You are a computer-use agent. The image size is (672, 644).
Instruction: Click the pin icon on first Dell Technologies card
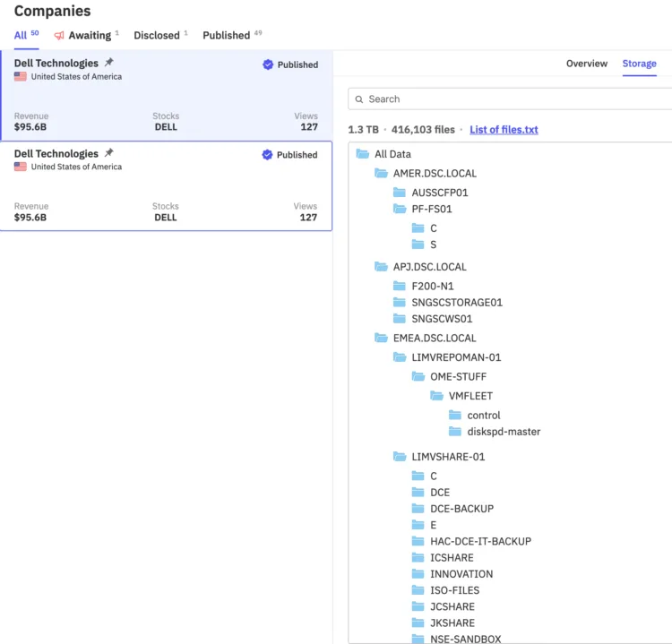click(109, 62)
